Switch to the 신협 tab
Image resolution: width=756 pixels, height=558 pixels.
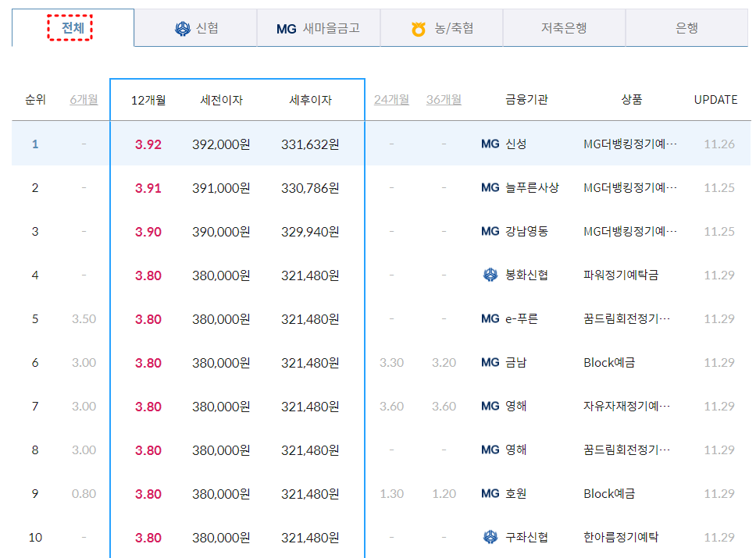195,28
